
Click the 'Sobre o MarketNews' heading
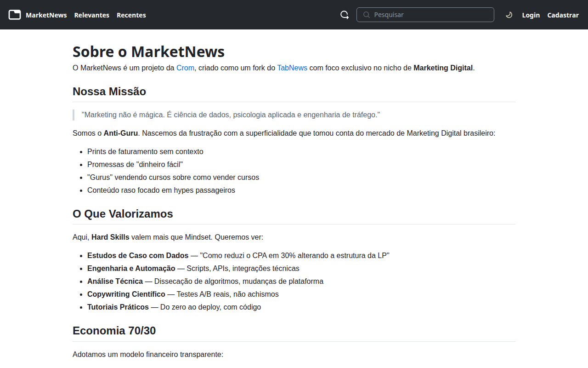pyautogui.click(x=149, y=52)
